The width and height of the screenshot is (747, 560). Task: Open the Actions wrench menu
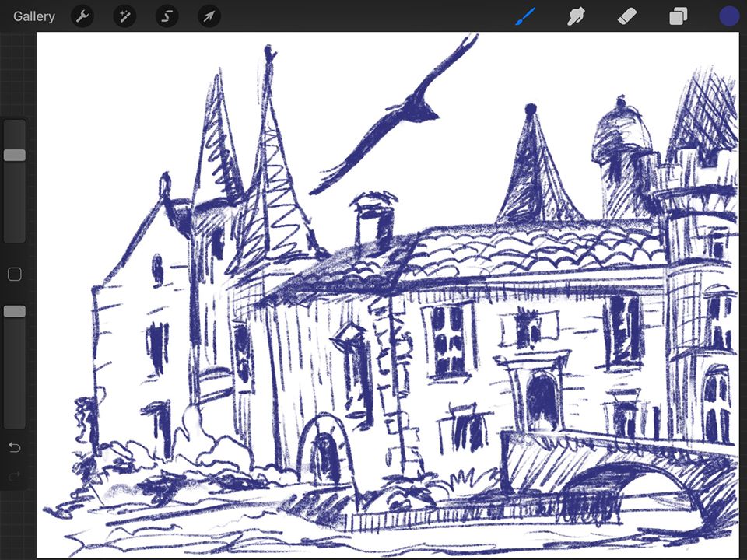click(82, 16)
